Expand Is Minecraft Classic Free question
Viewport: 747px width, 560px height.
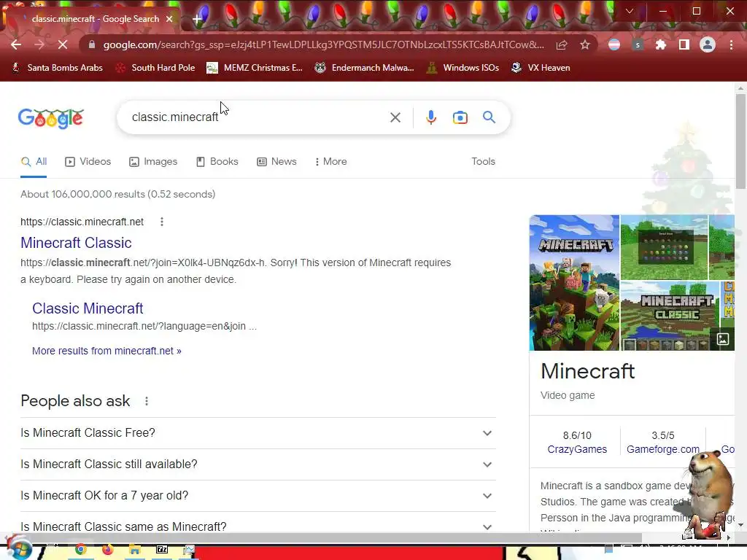pyautogui.click(x=258, y=433)
